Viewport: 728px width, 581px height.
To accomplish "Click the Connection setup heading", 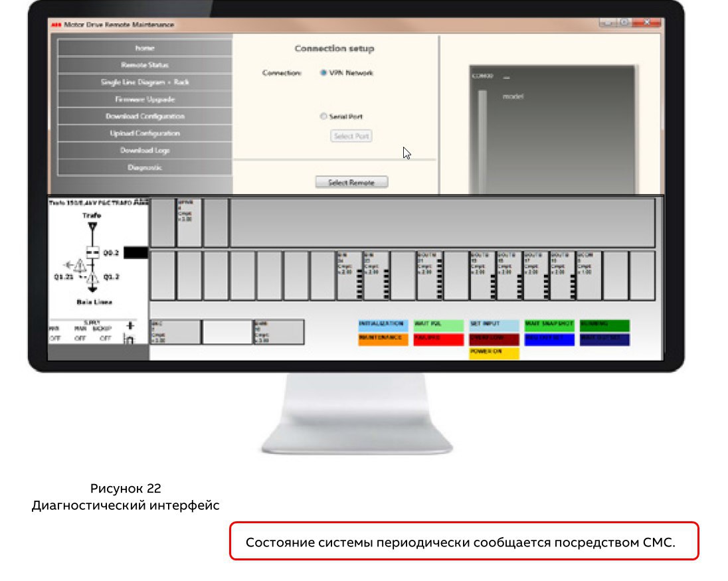I will [334, 48].
